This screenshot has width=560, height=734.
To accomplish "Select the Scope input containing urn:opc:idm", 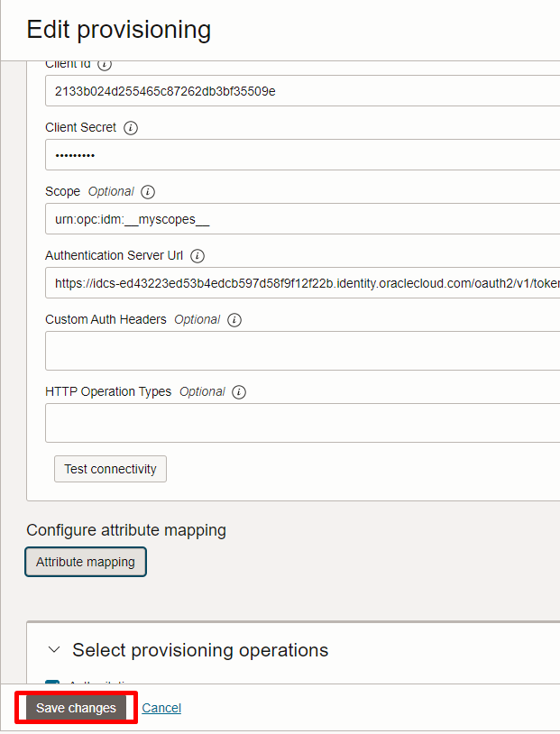I will [302, 219].
